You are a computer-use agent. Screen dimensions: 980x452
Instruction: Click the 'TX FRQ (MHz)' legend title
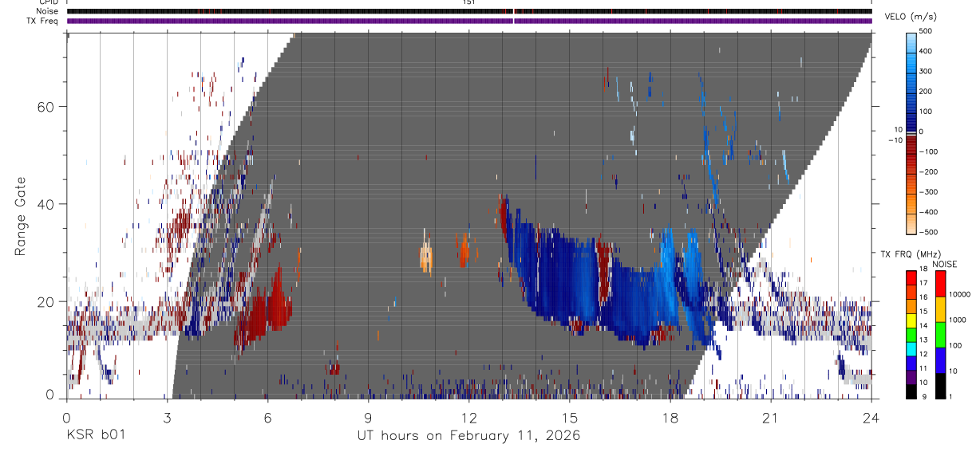pyautogui.click(x=909, y=254)
